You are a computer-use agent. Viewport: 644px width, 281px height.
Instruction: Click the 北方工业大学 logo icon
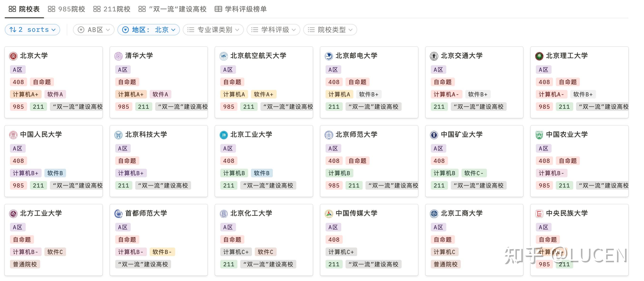[x=13, y=214]
